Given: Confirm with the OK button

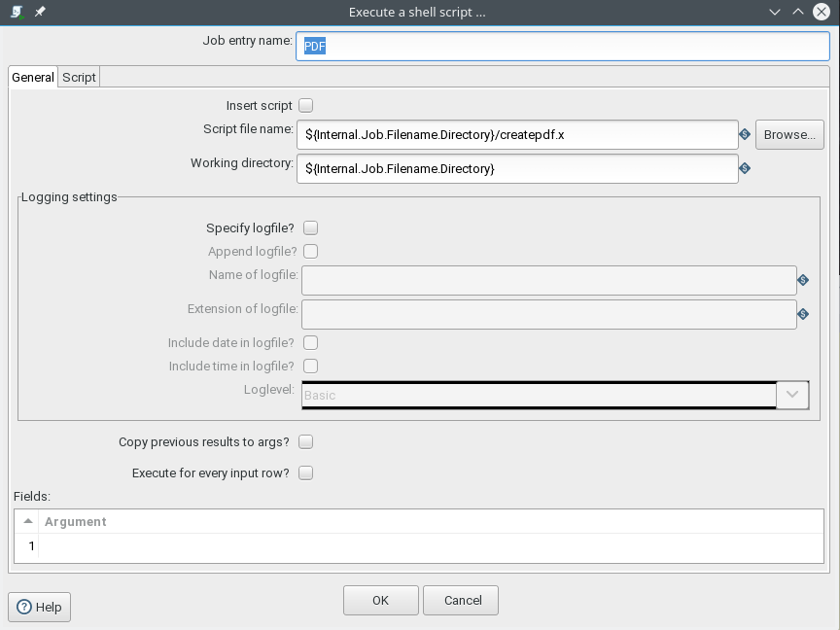Looking at the screenshot, I should [x=381, y=601].
